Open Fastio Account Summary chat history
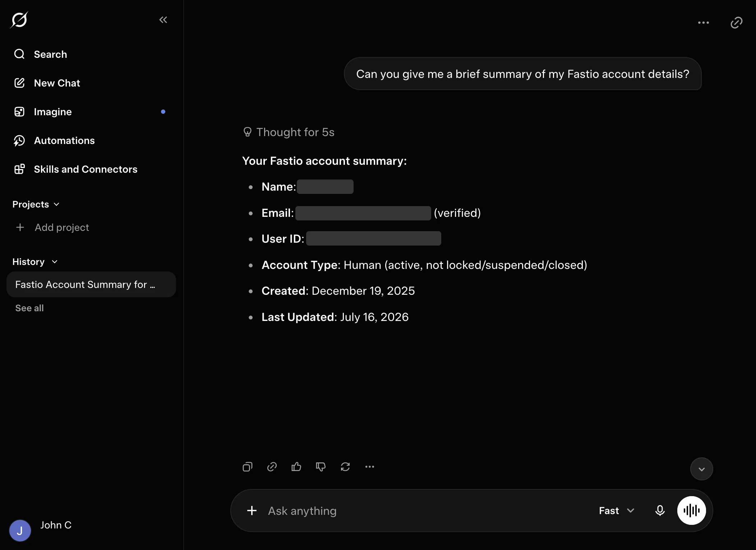 pos(91,284)
